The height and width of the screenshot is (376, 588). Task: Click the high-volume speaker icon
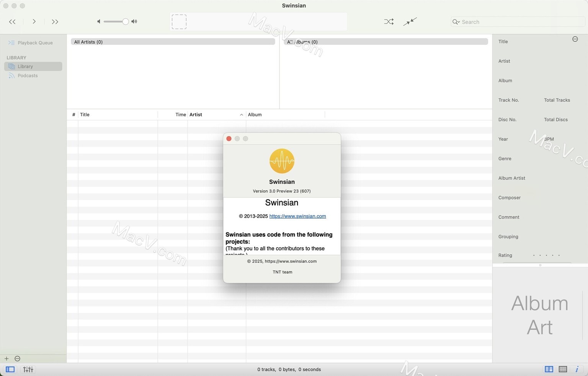click(x=134, y=21)
